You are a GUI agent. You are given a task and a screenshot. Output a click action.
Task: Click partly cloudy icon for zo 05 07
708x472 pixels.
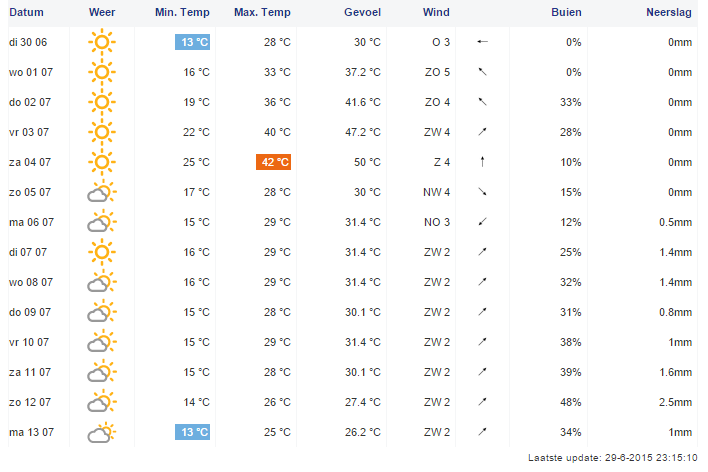coord(101,192)
